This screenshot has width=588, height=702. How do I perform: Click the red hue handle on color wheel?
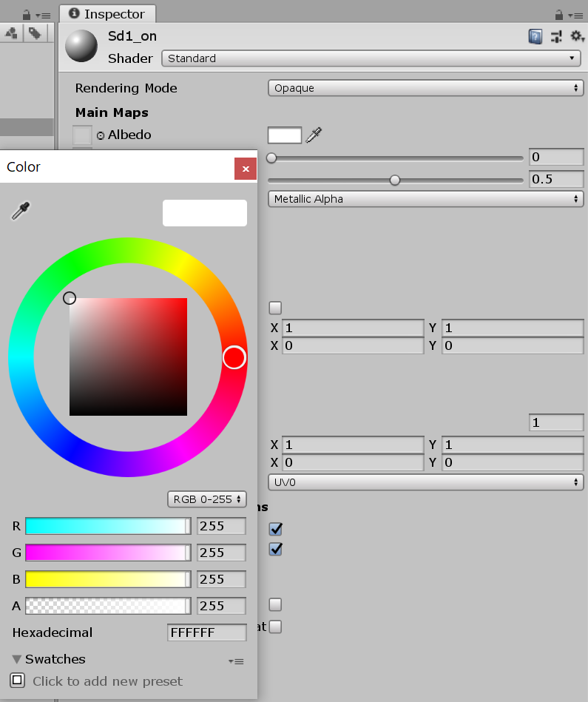(x=234, y=357)
